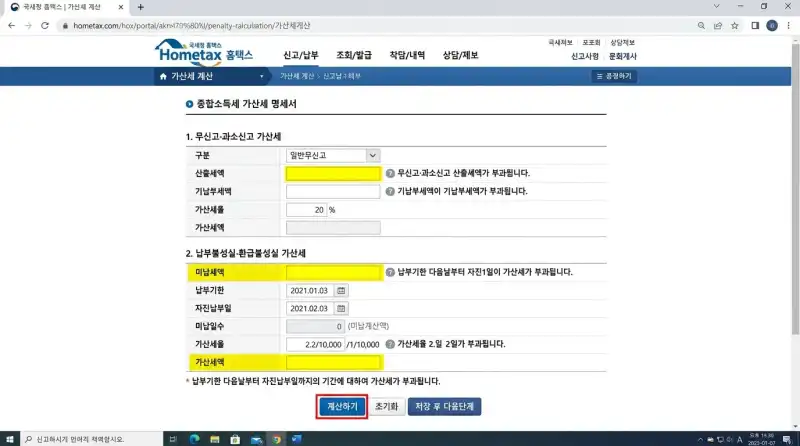This screenshot has height=446, width=800.
Task: Click help icon next to 산출세액 field
Action: tap(390, 173)
